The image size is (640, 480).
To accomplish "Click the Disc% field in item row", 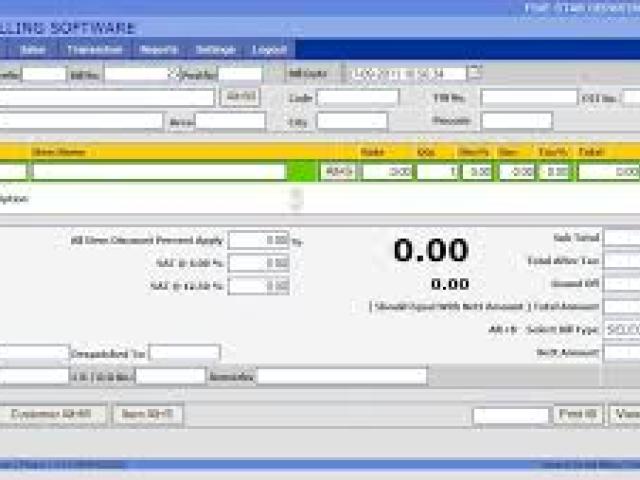I will coord(476,172).
